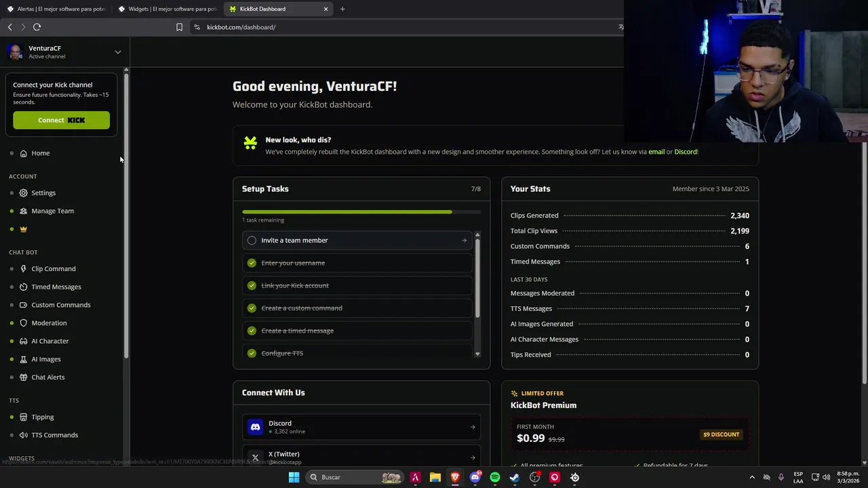Click VenturaCF avatar thumbnail

click(16, 52)
